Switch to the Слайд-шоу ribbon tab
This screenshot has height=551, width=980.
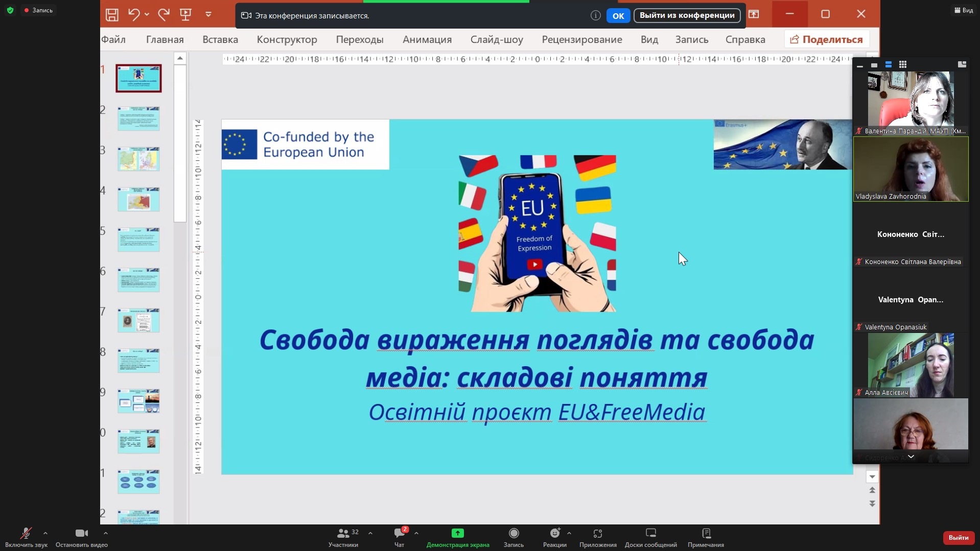[x=496, y=39]
